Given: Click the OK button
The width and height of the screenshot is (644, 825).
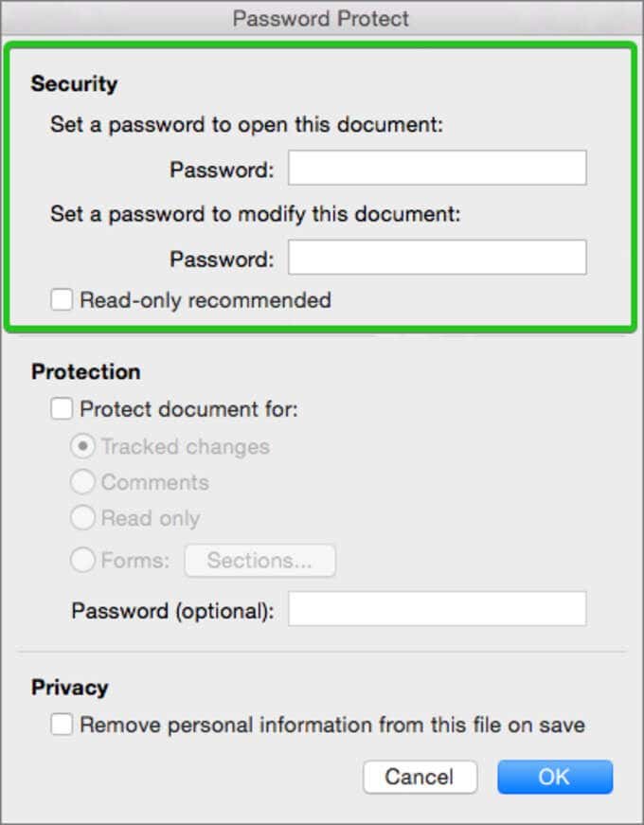Looking at the screenshot, I should click(555, 777).
